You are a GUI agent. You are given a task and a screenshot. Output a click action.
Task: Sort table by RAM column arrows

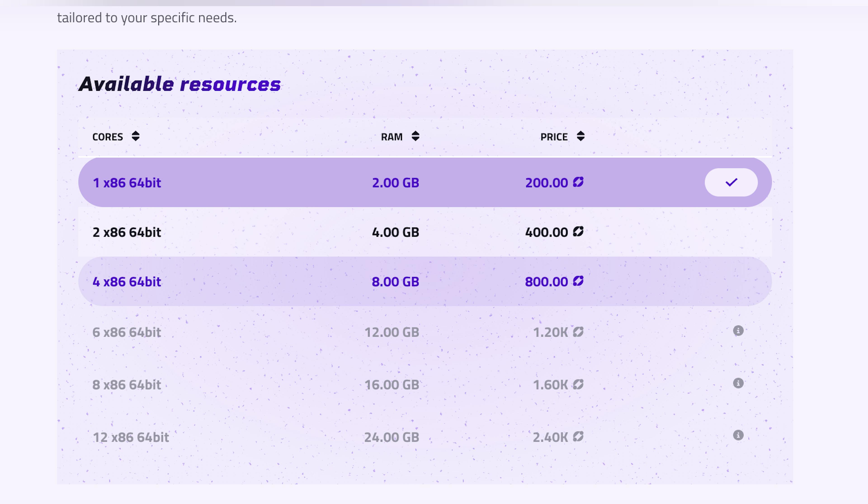point(415,136)
